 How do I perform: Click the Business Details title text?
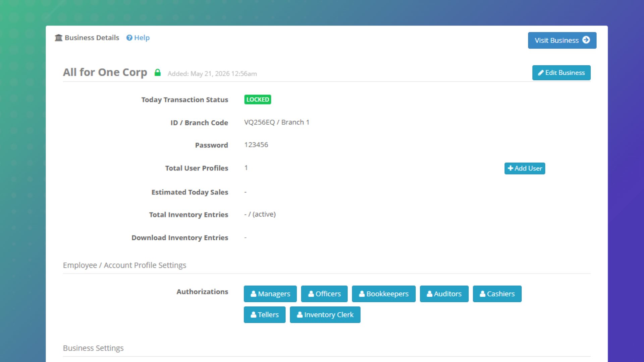tap(92, 38)
